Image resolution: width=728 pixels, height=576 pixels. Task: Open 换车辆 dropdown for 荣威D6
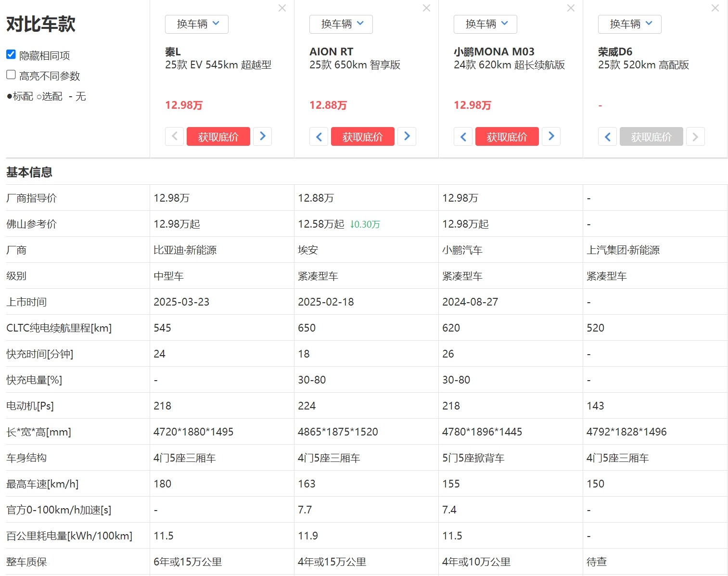(630, 24)
